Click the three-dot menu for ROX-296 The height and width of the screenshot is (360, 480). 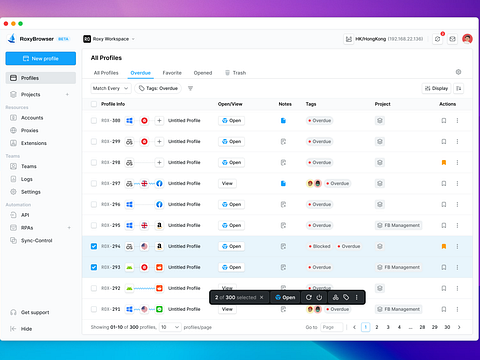(457, 204)
